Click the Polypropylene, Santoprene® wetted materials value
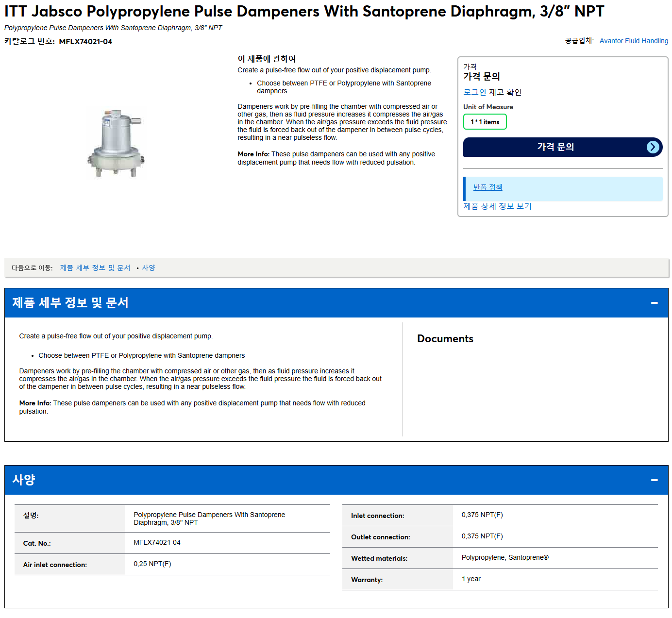The height and width of the screenshot is (618, 672). pyautogui.click(x=505, y=558)
